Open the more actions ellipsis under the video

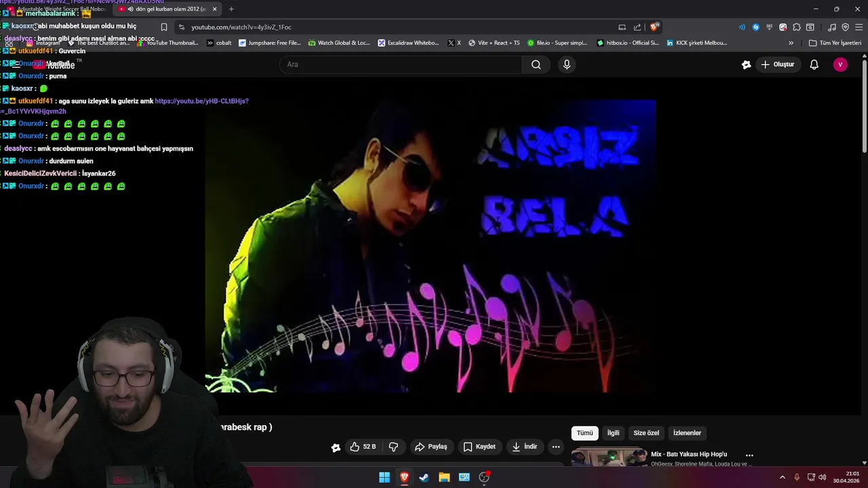click(x=556, y=447)
